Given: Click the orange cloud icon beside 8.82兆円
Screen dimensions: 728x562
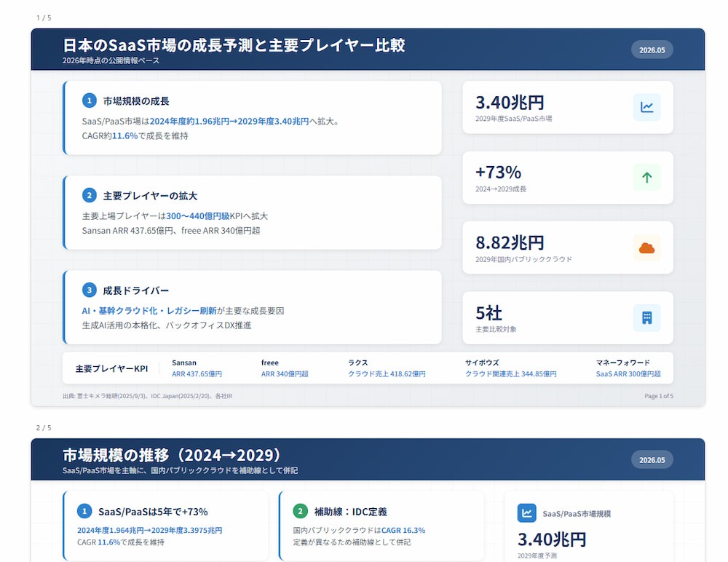Looking at the screenshot, I should click(x=646, y=248).
